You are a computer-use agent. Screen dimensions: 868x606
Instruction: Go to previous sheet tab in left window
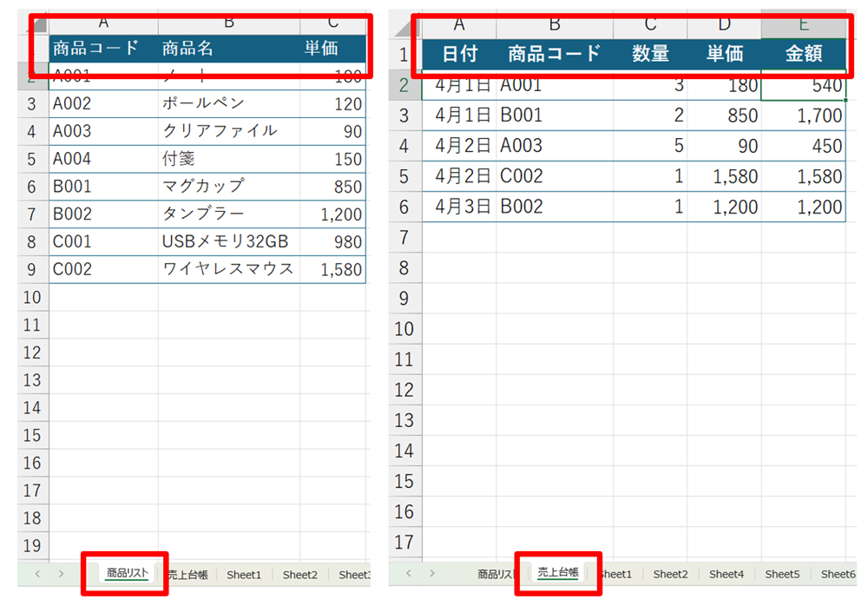(37, 574)
